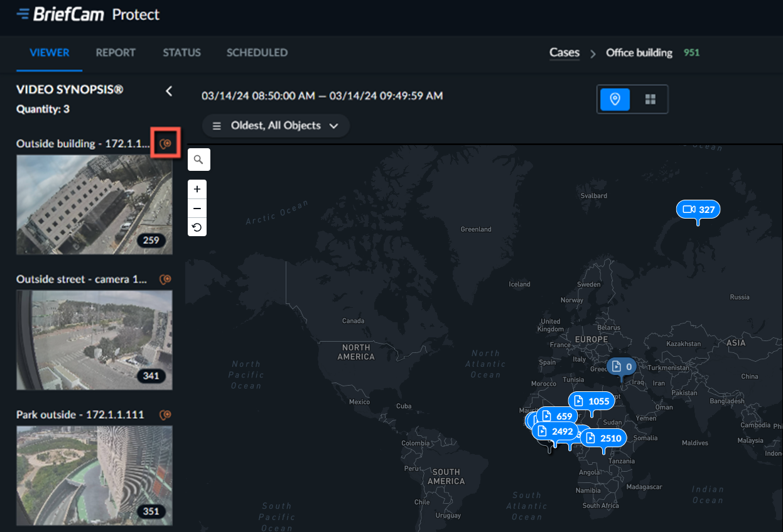
Task: Go to the Cases breadcrumb link
Action: pyautogui.click(x=564, y=53)
